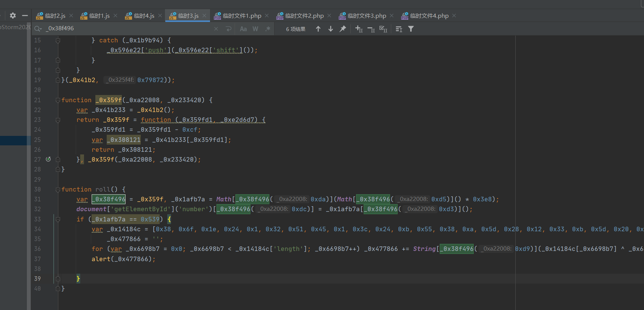Close the 临时文件4.php tab
Image resolution: width=644 pixels, height=310 pixels.
click(x=454, y=16)
